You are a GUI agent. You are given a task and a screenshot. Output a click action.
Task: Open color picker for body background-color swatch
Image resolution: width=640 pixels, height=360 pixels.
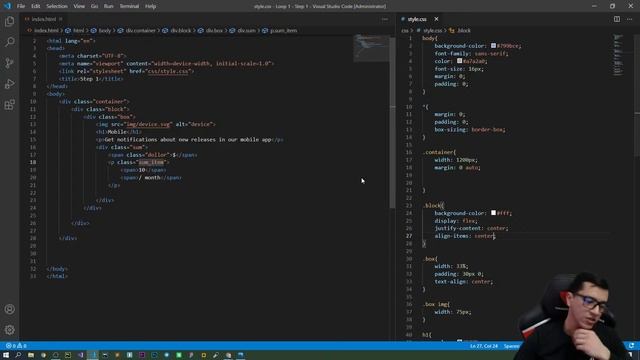pyautogui.click(x=493, y=46)
